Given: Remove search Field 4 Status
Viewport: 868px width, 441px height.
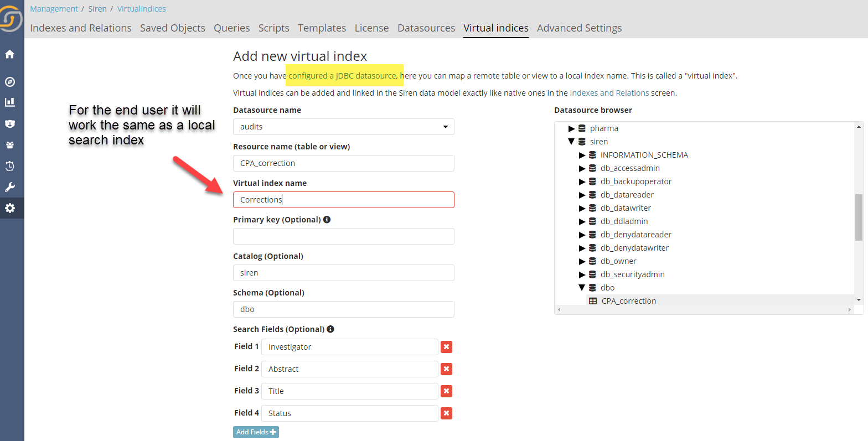Looking at the screenshot, I should [x=447, y=413].
